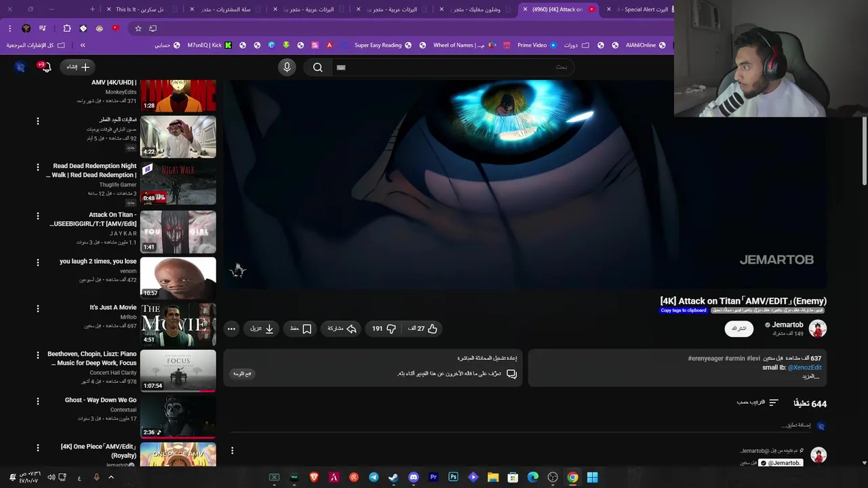
Task: Open 'Ghost - Way Down We Go' video
Action: pos(100,401)
